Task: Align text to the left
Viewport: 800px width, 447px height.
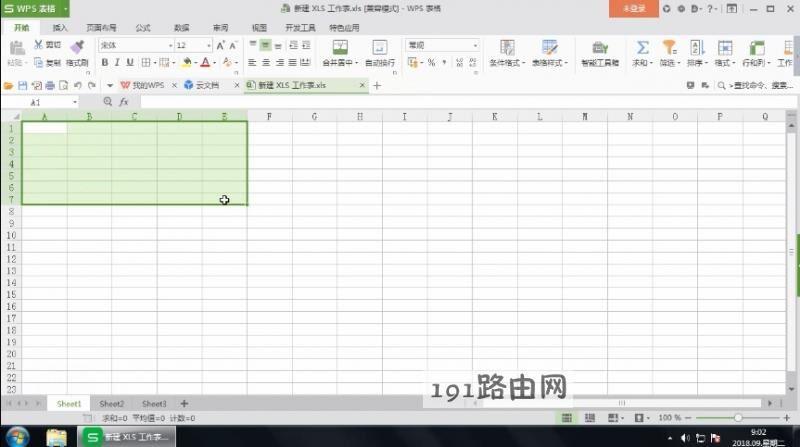Action: point(252,62)
